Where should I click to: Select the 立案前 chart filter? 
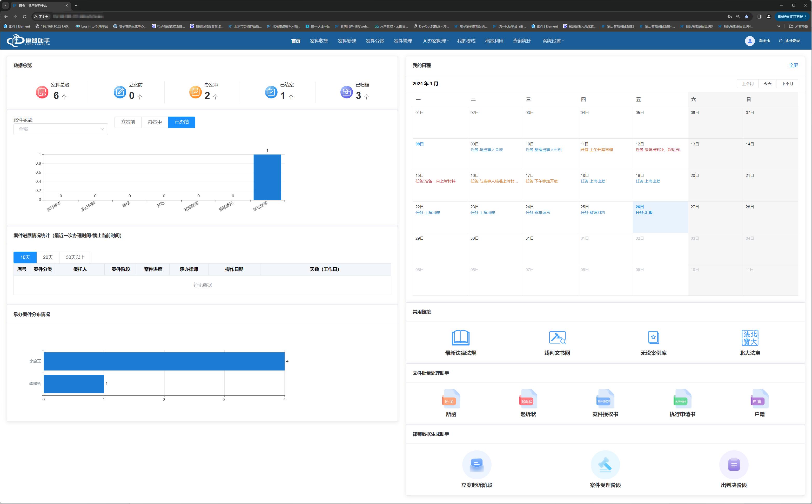128,122
